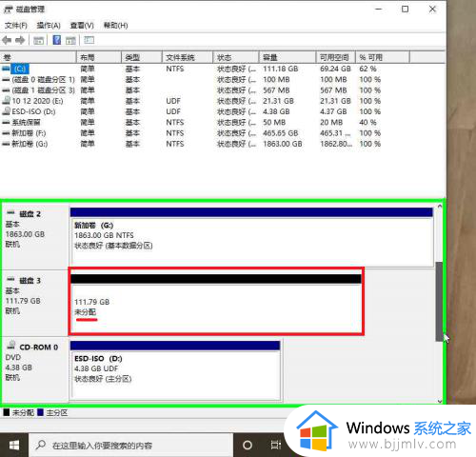The image size is (476, 457).
Task: Select the (C:) volume row
Action: 190,69
